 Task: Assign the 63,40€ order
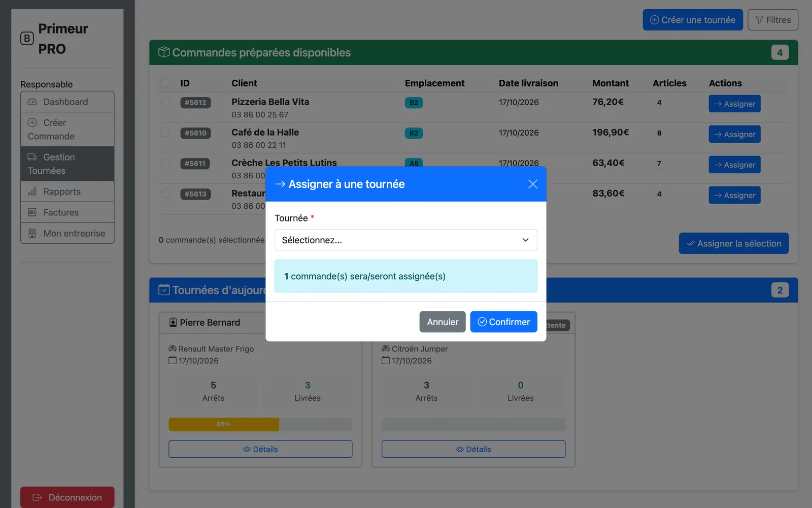[x=734, y=165]
